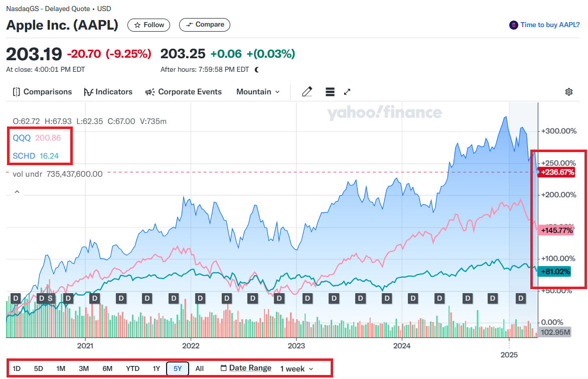Select the 1Y range
The height and width of the screenshot is (379, 588).
point(157,368)
